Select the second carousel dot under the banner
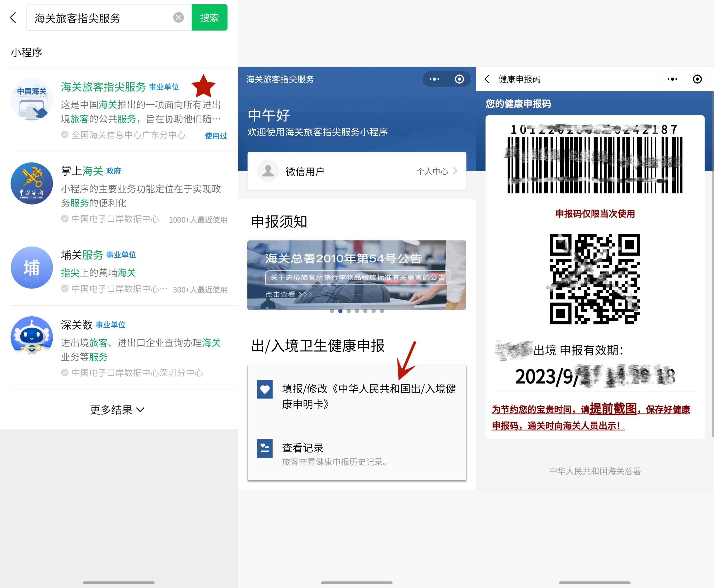 tap(340, 311)
